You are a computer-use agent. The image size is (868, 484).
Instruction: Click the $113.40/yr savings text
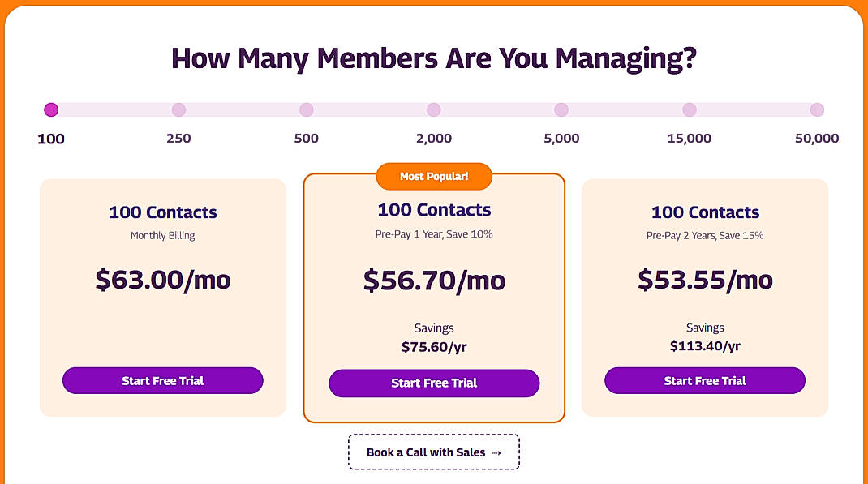click(x=704, y=345)
